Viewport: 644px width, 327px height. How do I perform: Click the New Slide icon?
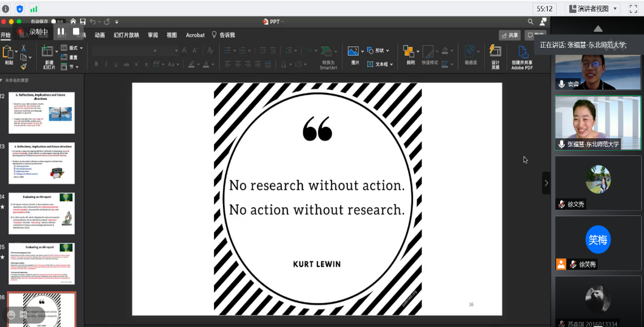click(48, 52)
